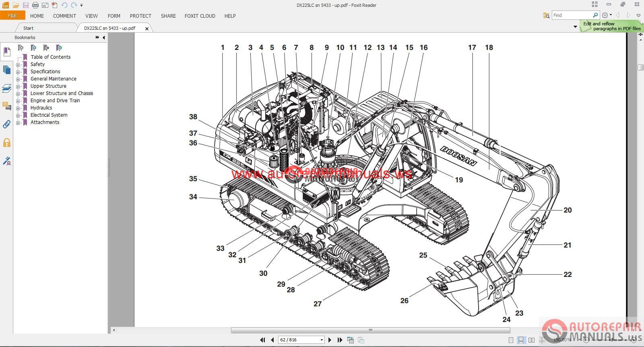Open the FOXIT CLOUD ribbon tab
This screenshot has height=347, width=644.
click(x=200, y=16)
